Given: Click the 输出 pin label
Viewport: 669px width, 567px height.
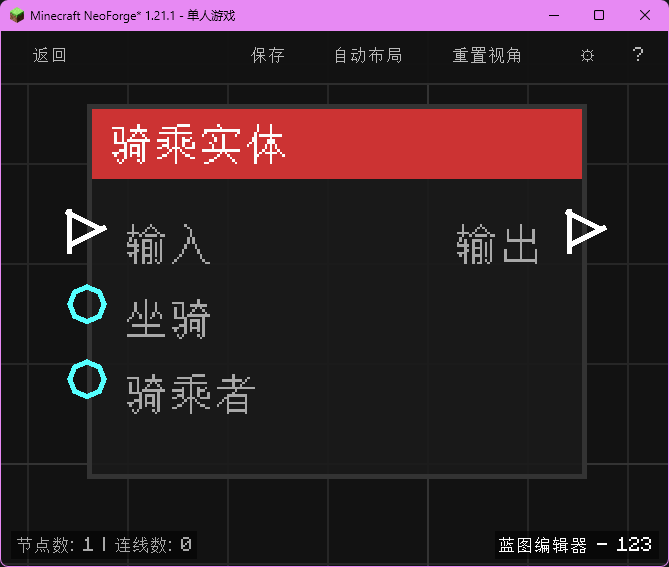Looking at the screenshot, I should pyautogui.click(x=497, y=244).
